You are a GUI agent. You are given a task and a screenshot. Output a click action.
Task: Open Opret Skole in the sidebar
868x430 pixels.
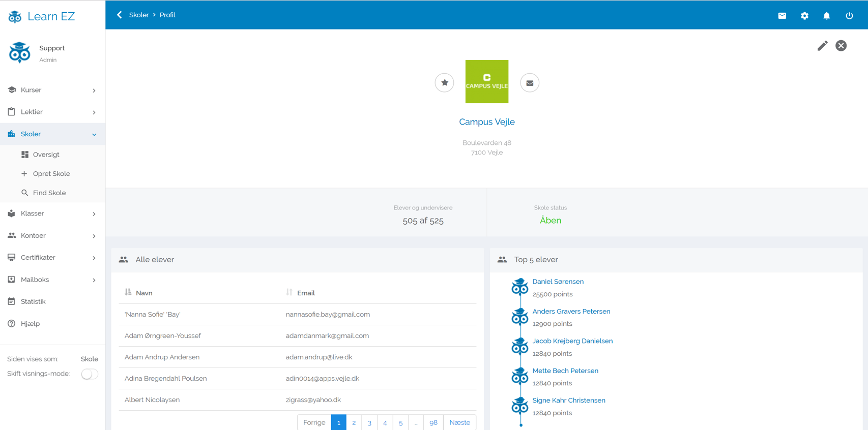[51, 174]
